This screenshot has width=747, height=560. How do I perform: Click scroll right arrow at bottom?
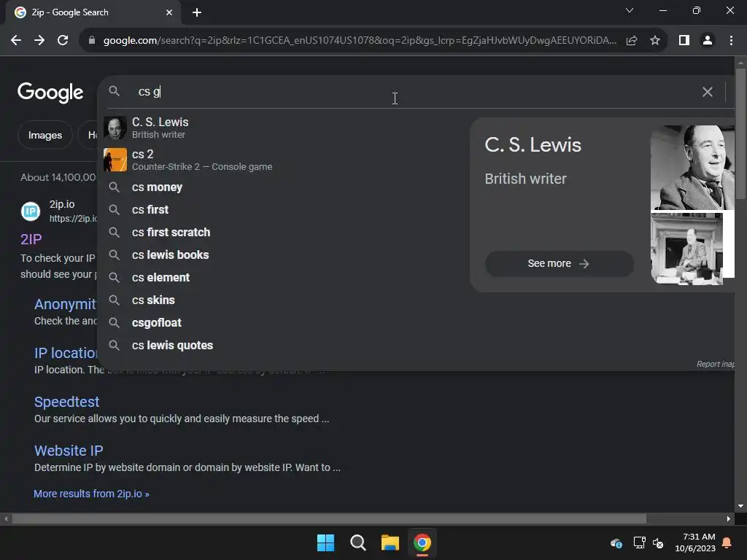[729, 518]
